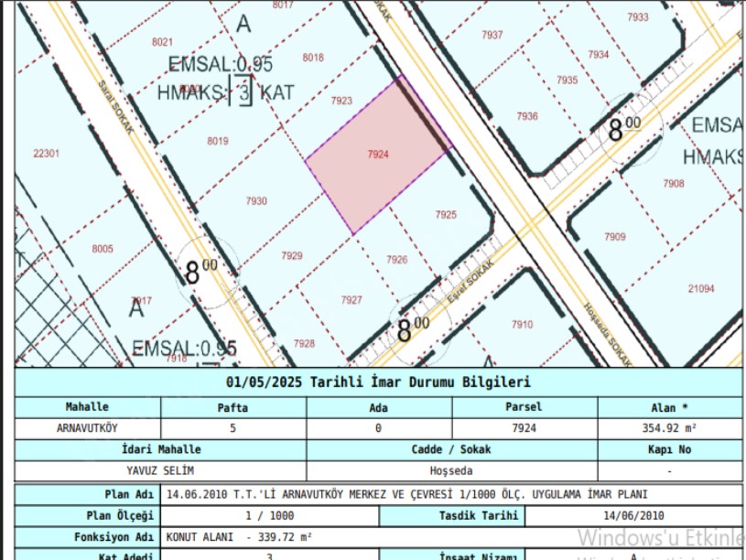Image resolution: width=746 pixels, height=560 pixels.
Task: Click parcel 22301 on the map
Action: coord(45,154)
